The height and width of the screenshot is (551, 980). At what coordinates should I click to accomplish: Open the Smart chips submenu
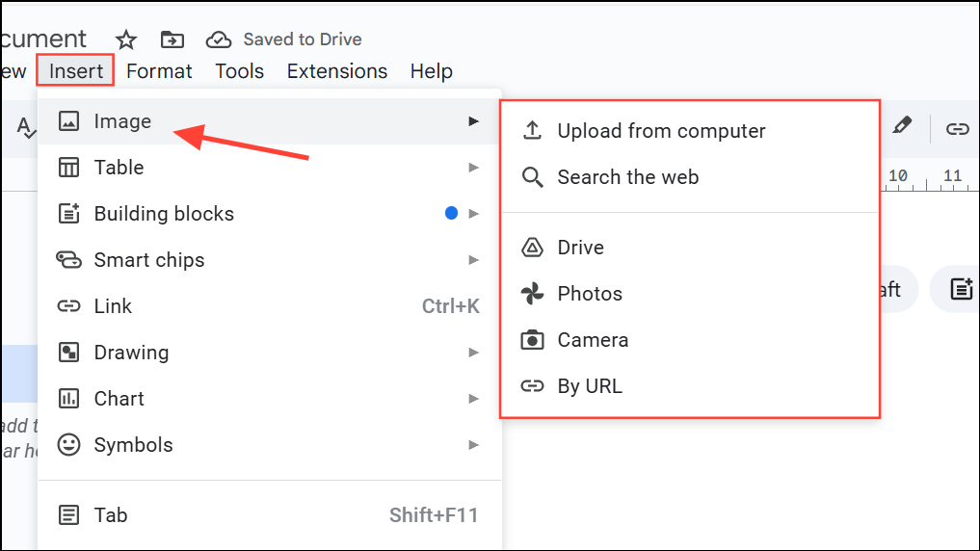pos(149,260)
